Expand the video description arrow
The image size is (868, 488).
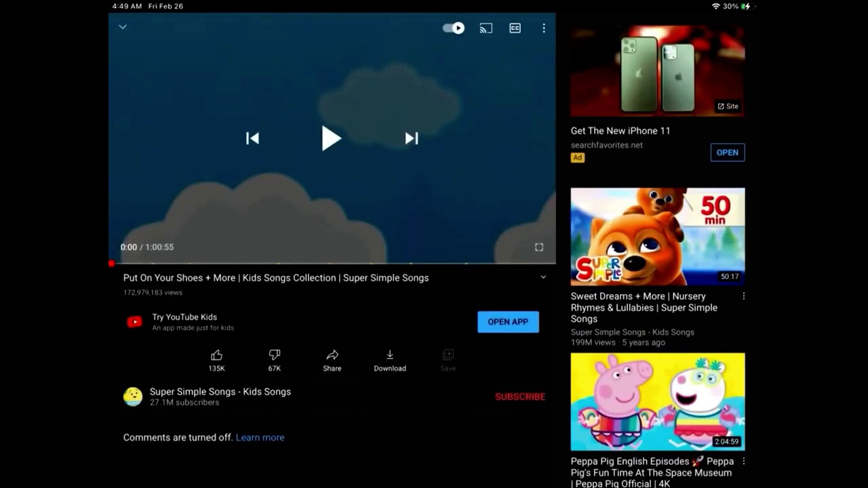543,277
